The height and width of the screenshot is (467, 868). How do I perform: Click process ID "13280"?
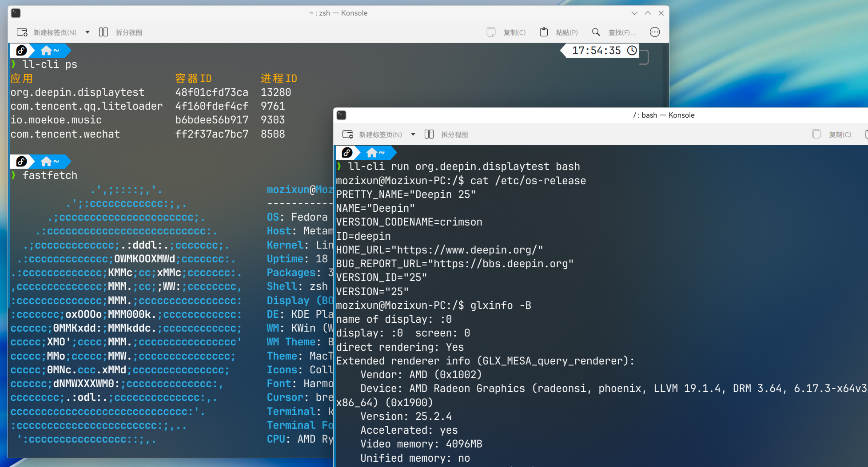tap(276, 92)
